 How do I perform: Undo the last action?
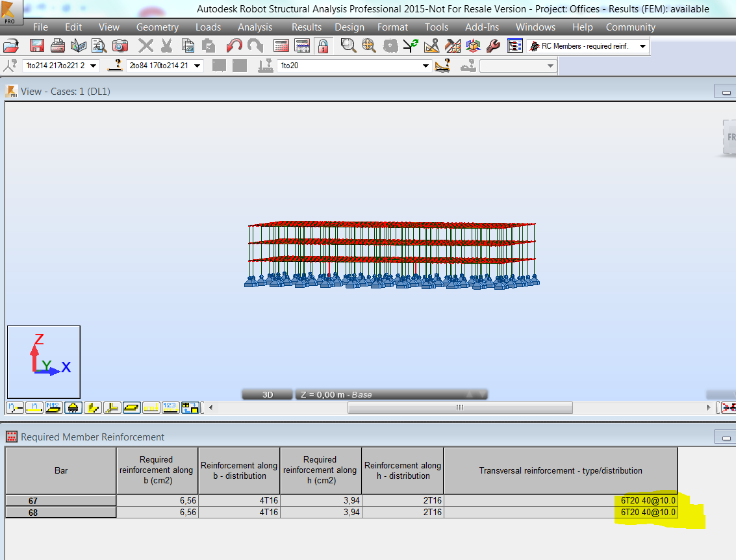[235, 45]
